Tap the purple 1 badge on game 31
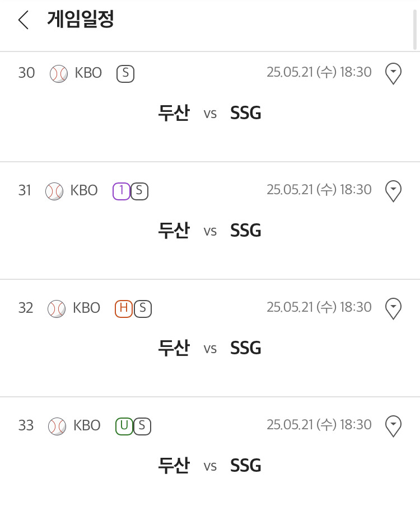 [x=122, y=191]
